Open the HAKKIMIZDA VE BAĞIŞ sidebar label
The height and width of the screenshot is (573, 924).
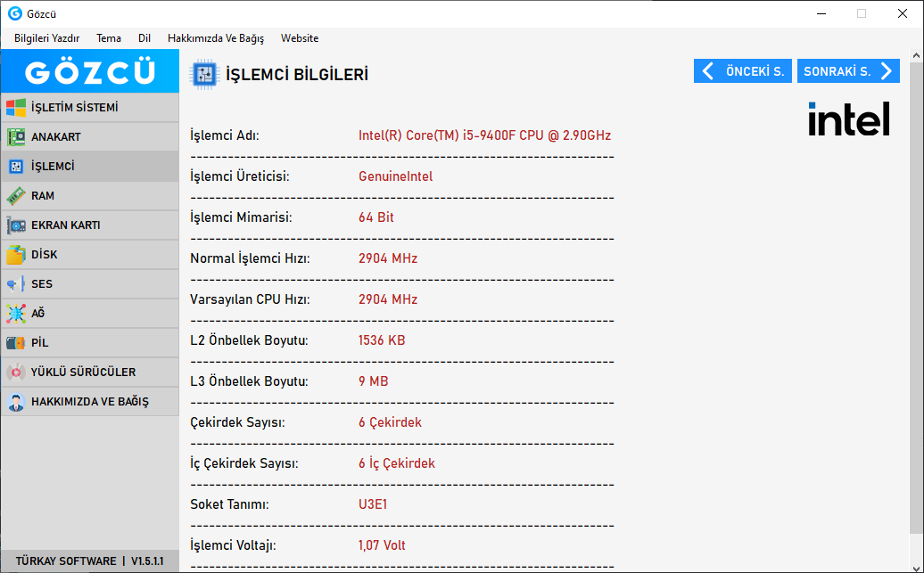90,402
